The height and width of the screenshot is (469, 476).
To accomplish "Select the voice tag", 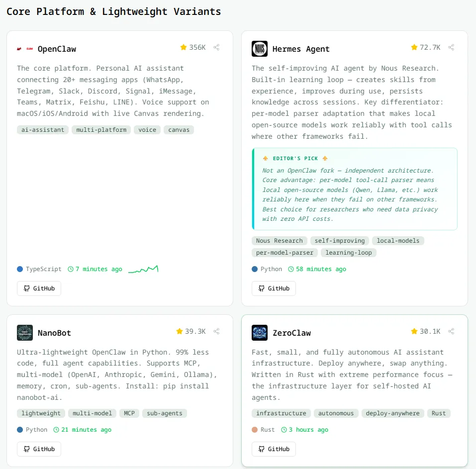I will (147, 130).
